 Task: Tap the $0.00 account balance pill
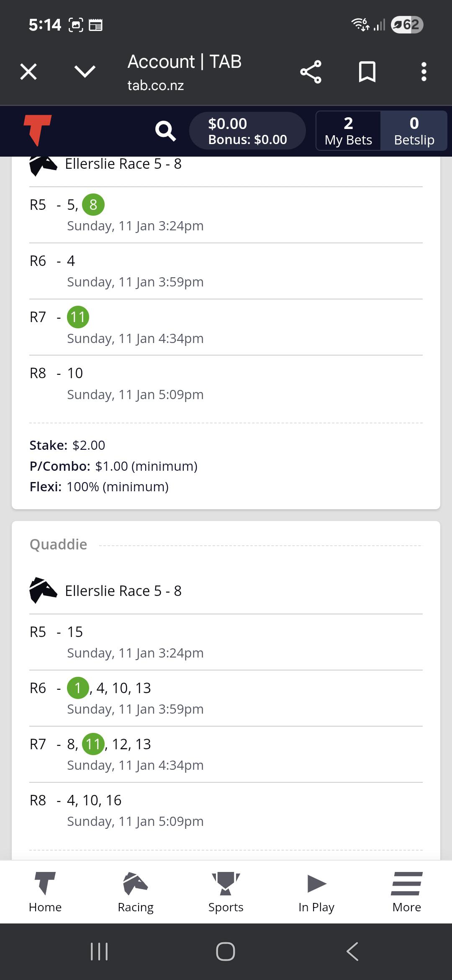coord(247,131)
